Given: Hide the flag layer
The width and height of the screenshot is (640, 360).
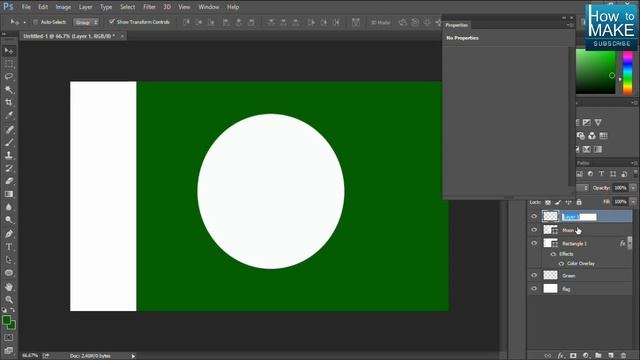Looking at the screenshot, I should click(534, 289).
